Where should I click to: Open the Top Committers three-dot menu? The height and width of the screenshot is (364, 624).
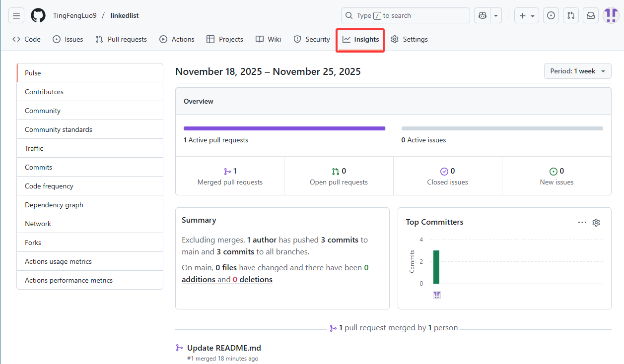(582, 223)
